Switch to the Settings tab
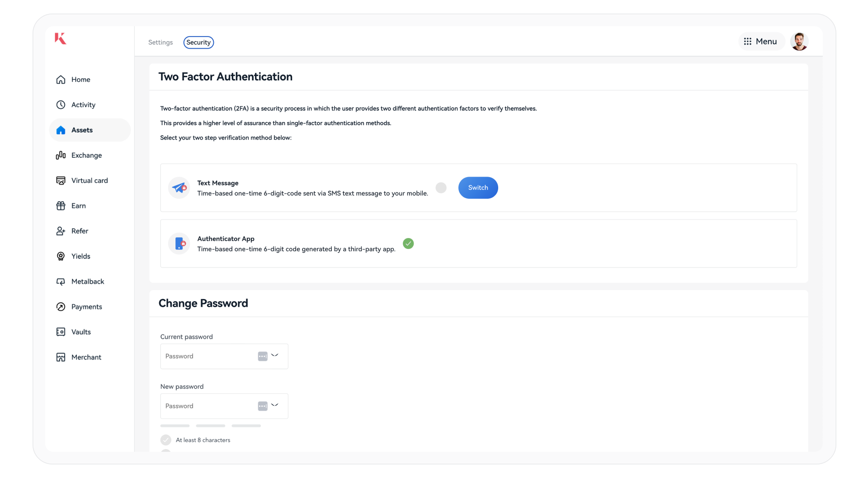The height and width of the screenshot is (478, 868). [160, 42]
